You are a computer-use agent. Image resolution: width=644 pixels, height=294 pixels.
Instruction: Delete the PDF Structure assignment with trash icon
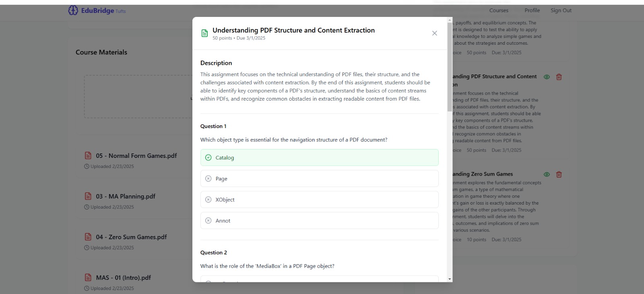[559, 77]
